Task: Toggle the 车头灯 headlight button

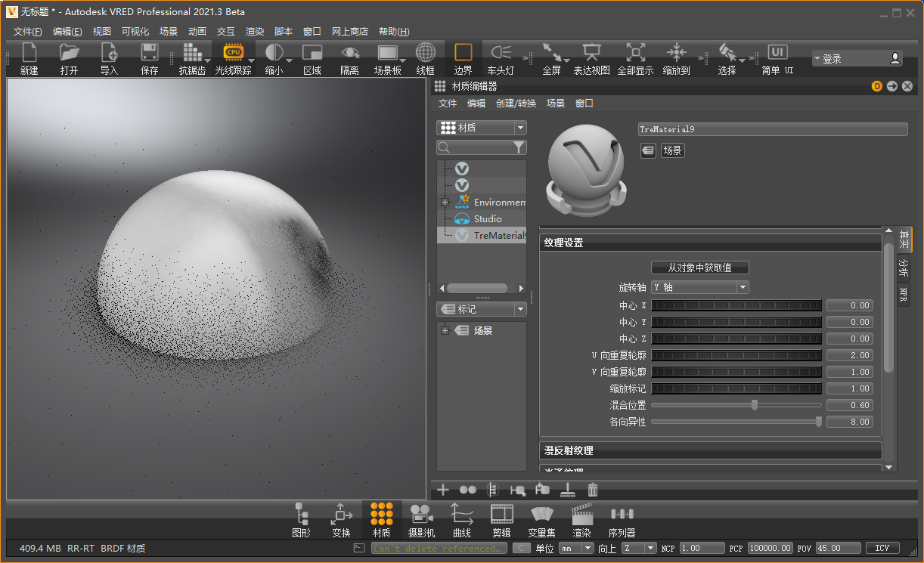Action: pyautogui.click(x=501, y=58)
